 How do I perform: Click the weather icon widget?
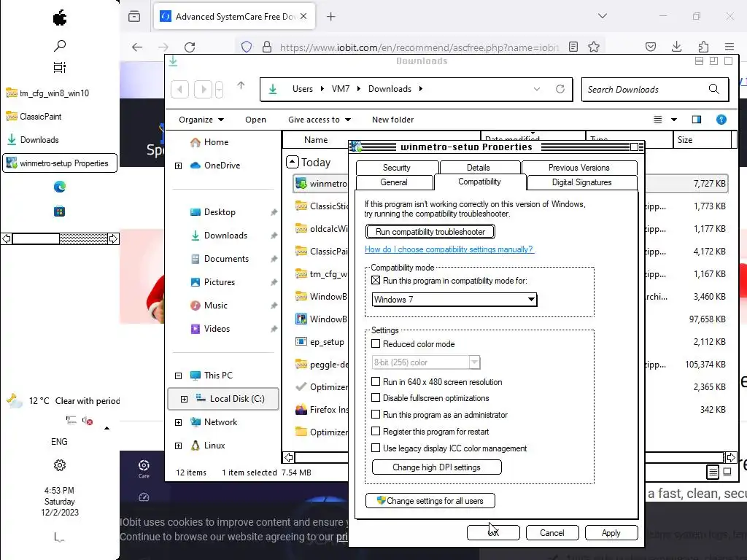[15, 401]
